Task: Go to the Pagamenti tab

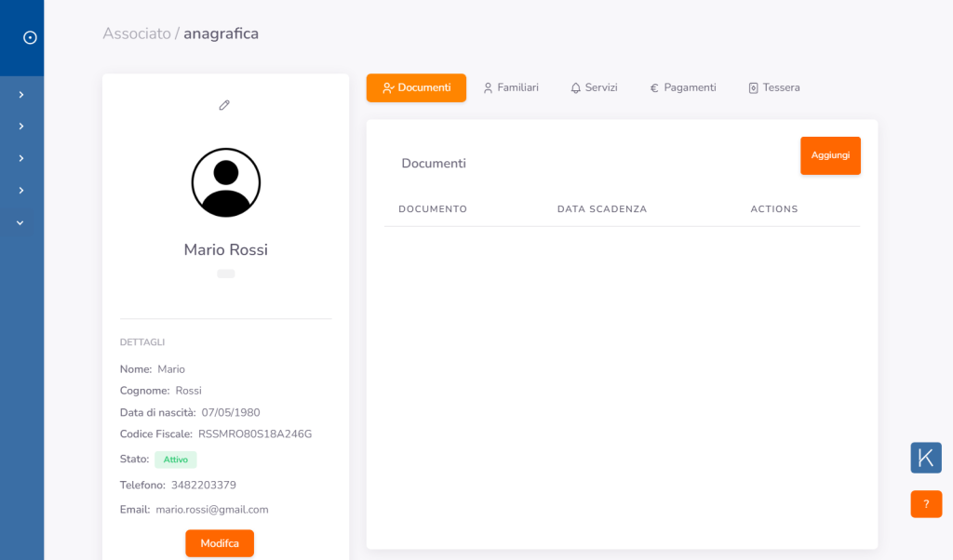Action: point(682,87)
